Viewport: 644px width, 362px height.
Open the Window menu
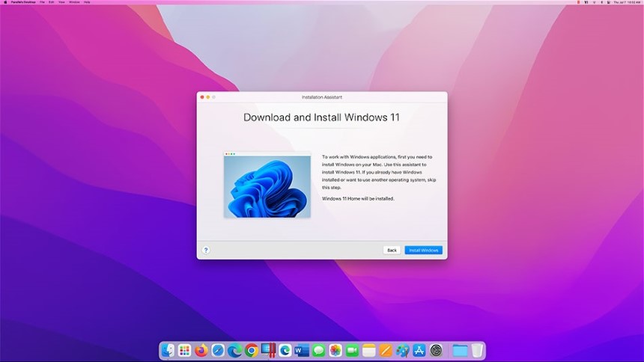click(x=74, y=2)
